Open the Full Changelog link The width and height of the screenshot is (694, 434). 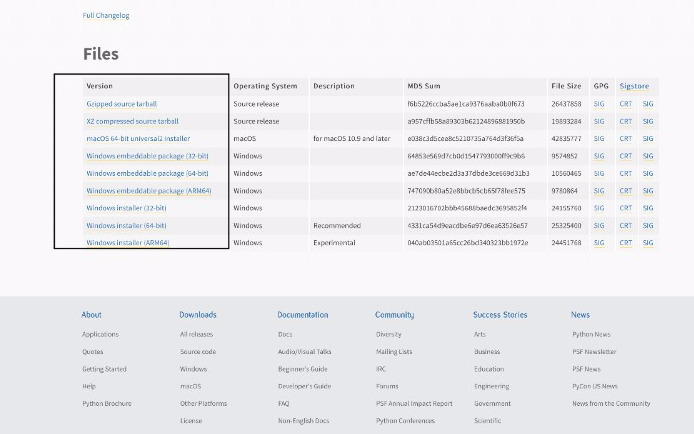pos(106,15)
